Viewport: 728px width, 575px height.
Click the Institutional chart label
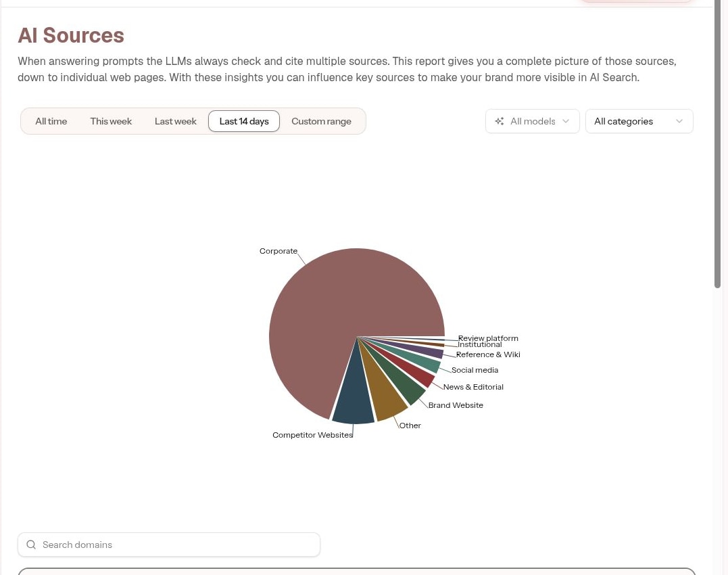480,344
